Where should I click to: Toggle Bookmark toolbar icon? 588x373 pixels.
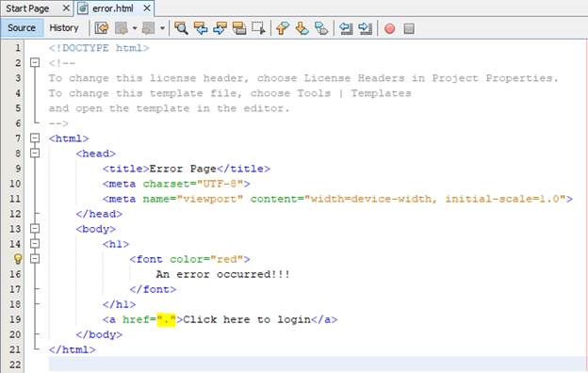point(321,28)
